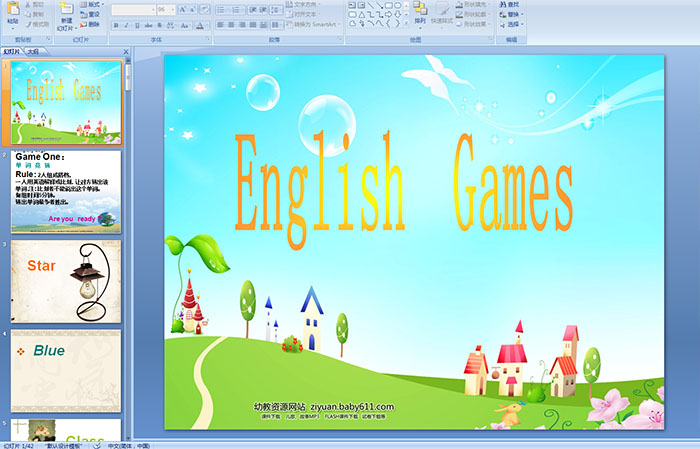Click the Increase Font Size icon
700x449 pixels.
pos(183,9)
